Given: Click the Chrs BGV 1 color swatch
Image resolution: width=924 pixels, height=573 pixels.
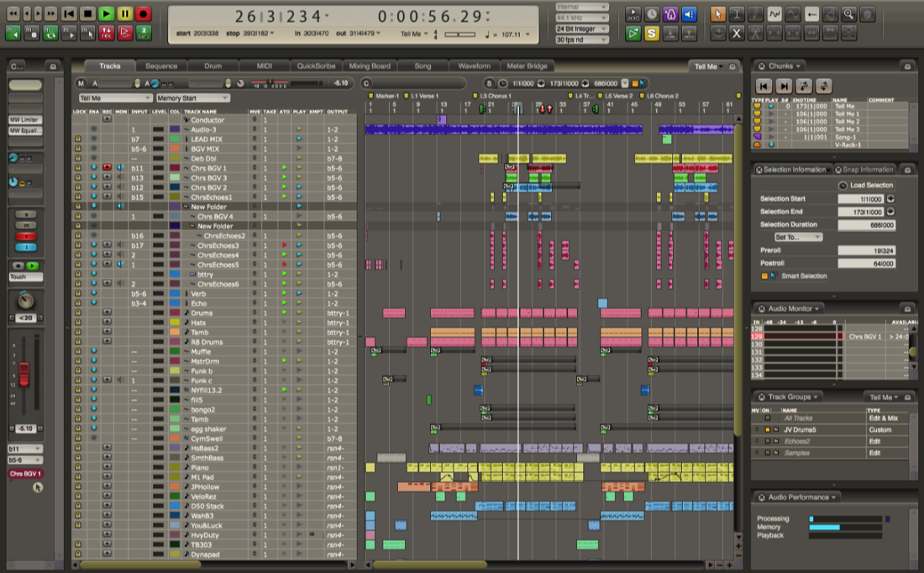Looking at the screenshot, I should coord(175,168).
